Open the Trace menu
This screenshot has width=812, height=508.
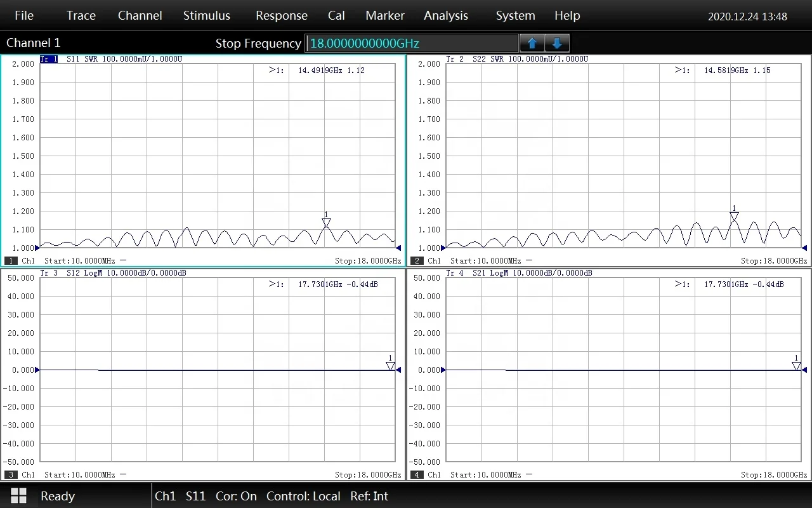coord(81,15)
